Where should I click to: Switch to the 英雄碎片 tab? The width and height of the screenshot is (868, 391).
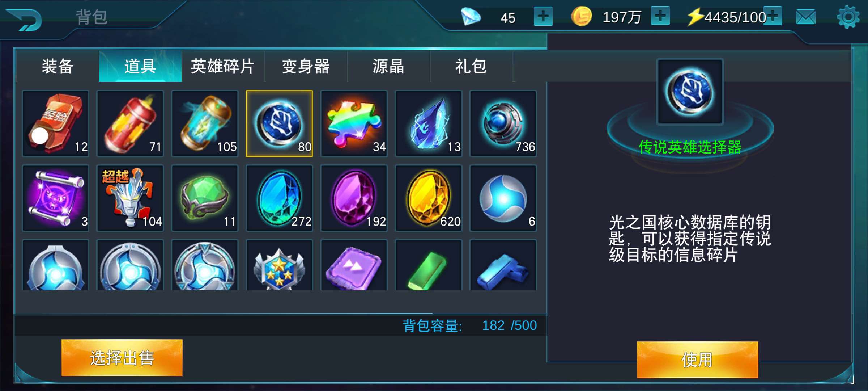tap(223, 66)
